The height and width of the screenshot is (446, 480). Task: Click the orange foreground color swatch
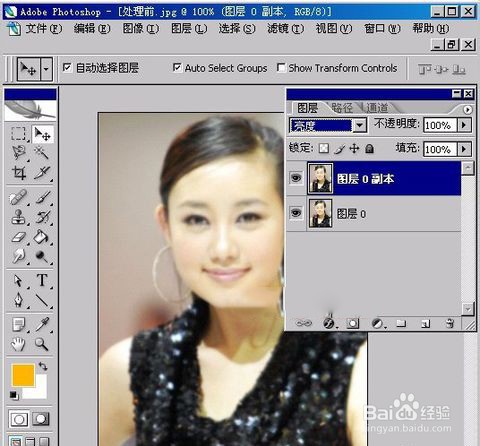pyautogui.click(x=23, y=375)
